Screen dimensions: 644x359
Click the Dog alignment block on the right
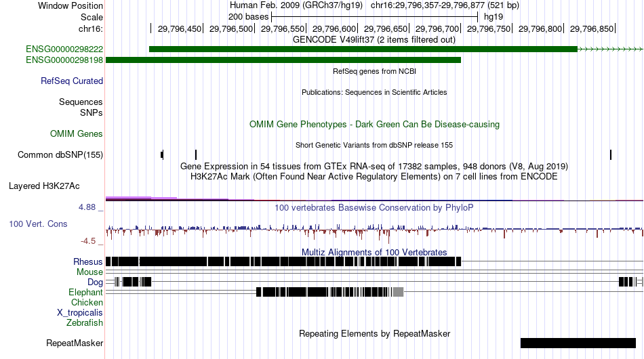click(628, 282)
